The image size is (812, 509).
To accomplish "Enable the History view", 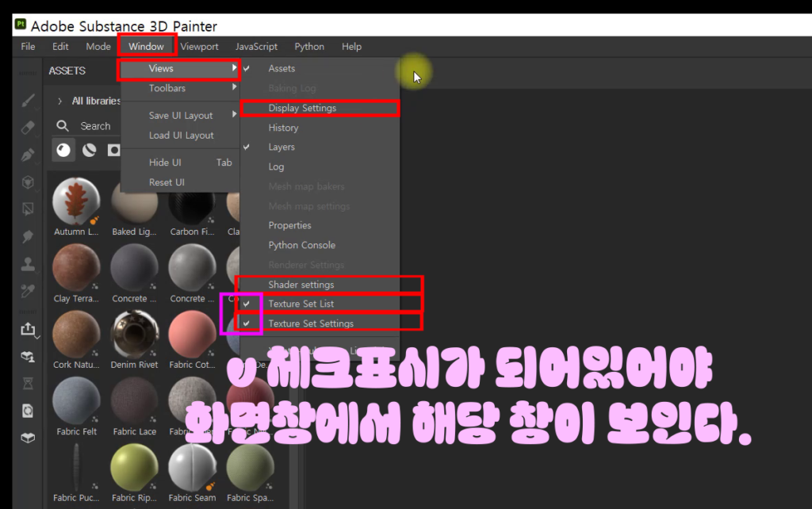I will (x=320, y=128).
